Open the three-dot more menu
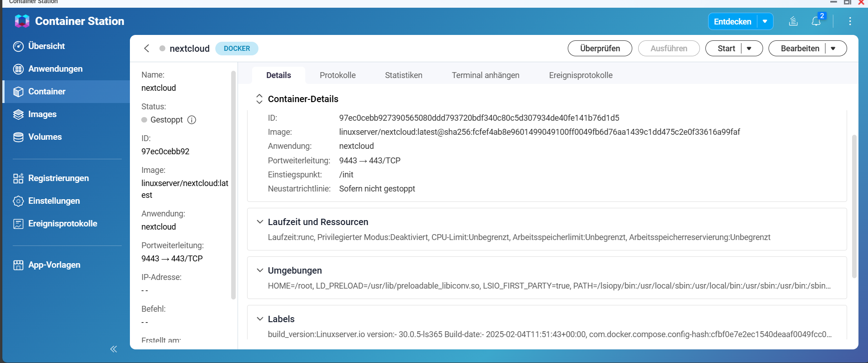Image resolution: width=868 pixels, height=363 pixels. pos(850,21)
